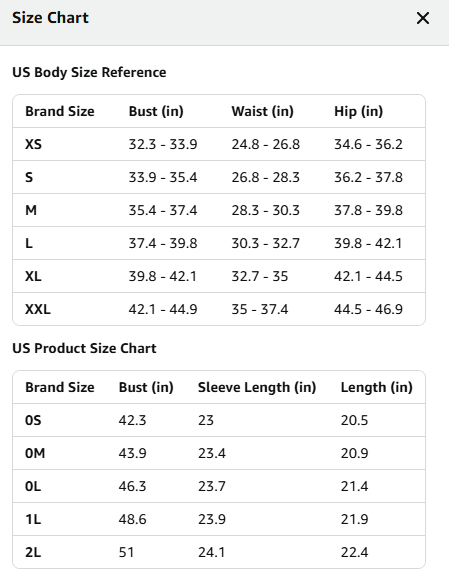Close the Size Chart popup
Viewport: 449px width, 576px height.
(x=423, y=18)
